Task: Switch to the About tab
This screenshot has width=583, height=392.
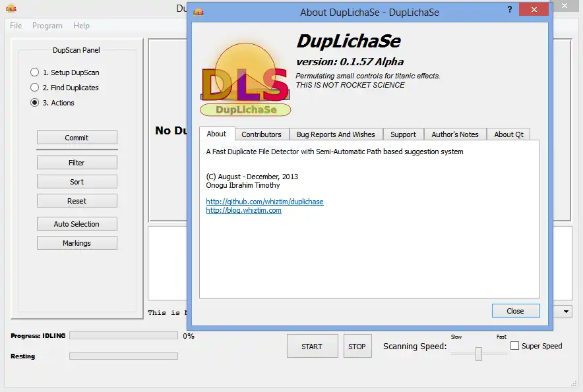Action: click(216, 134)
